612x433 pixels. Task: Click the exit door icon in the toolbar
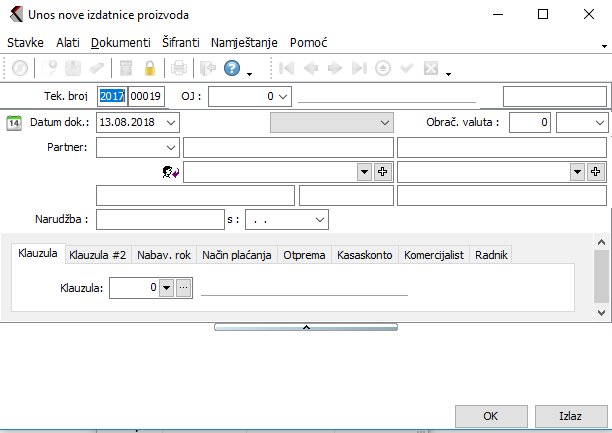tap(207, 69)
